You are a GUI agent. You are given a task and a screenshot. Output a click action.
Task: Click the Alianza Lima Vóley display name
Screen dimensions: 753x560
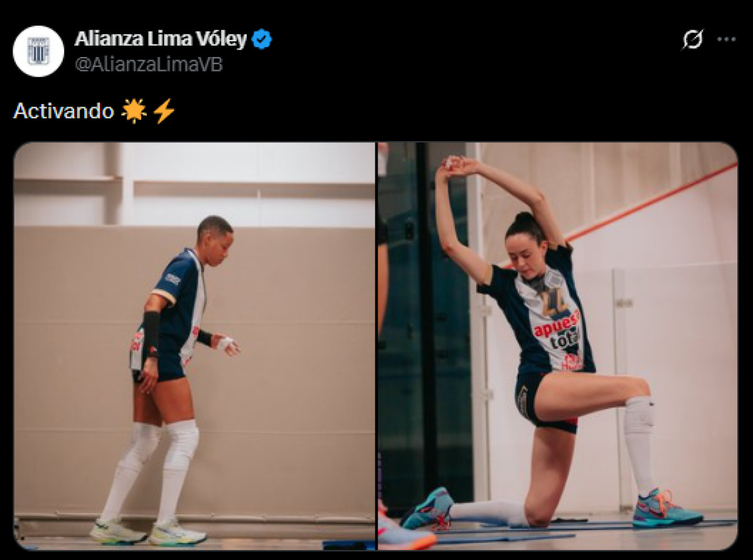pos(161,40)
